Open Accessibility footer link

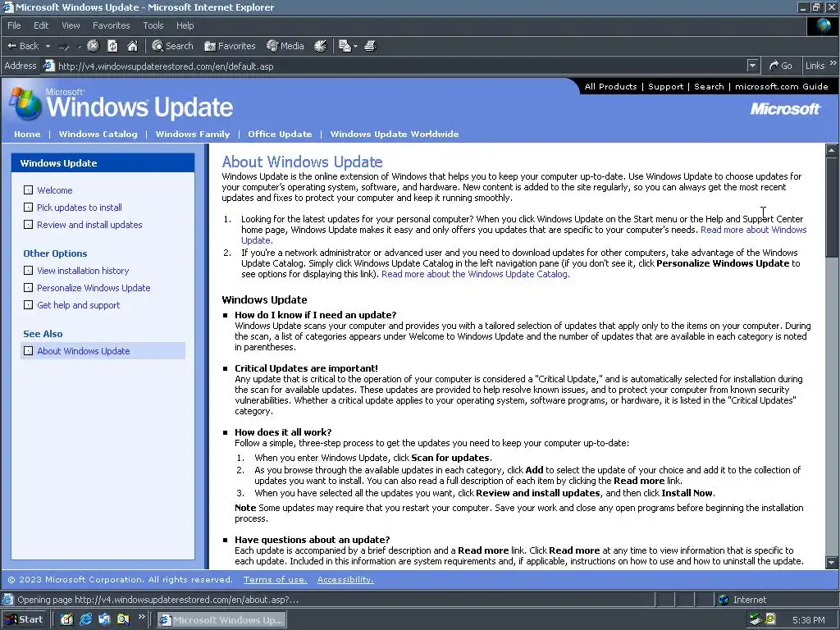(x=345, y=580)
